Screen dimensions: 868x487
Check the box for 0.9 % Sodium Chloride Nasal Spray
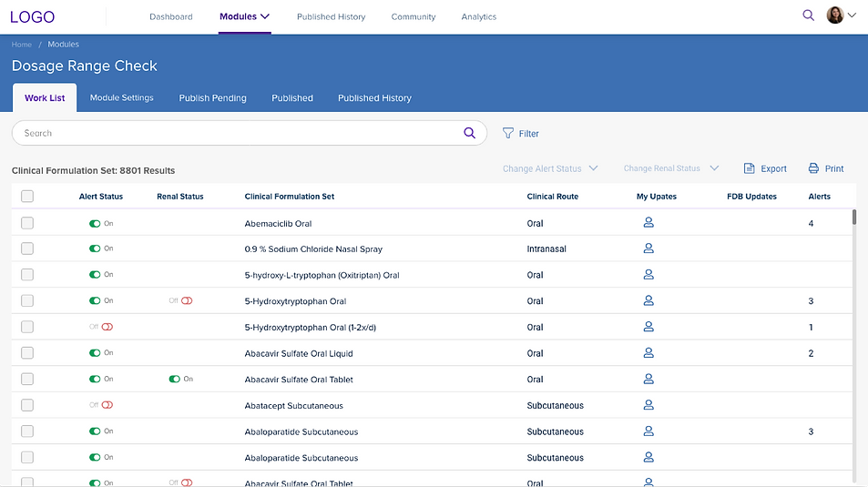27,249
